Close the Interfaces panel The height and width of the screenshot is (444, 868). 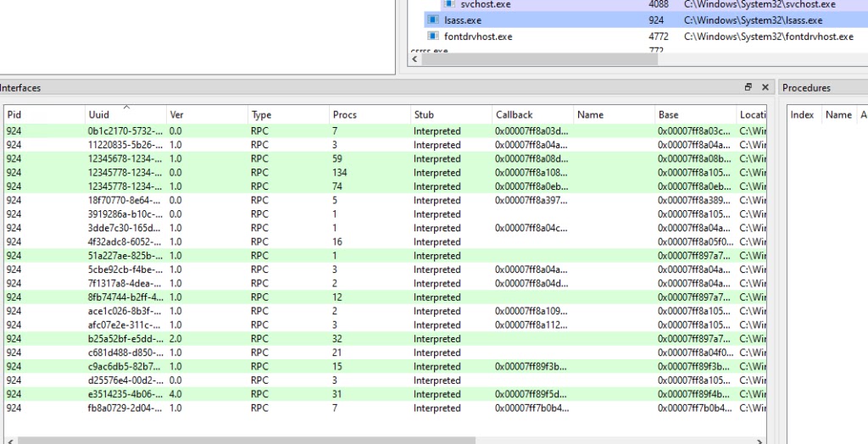[x=765, y=87]
